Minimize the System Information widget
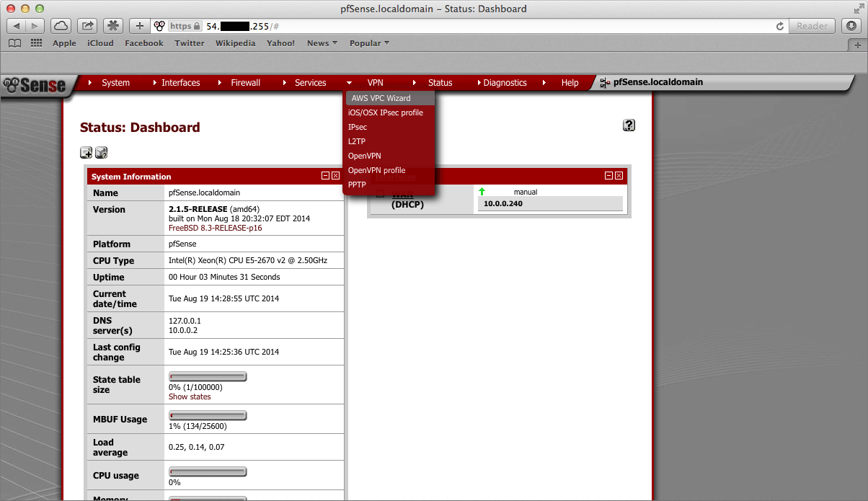Screen dimensions: 868x501 tap(325, 176)
